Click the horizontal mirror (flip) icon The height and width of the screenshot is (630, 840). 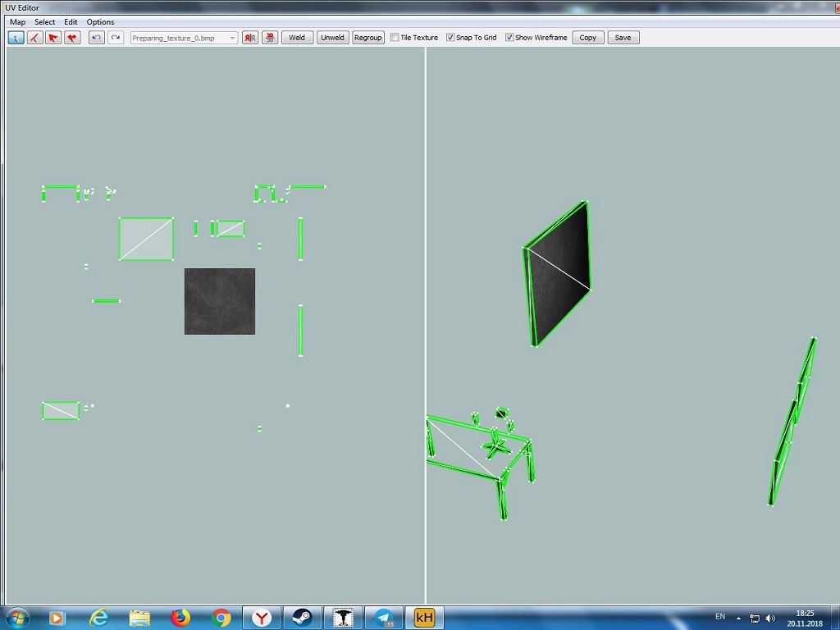(x=250, y=38)
